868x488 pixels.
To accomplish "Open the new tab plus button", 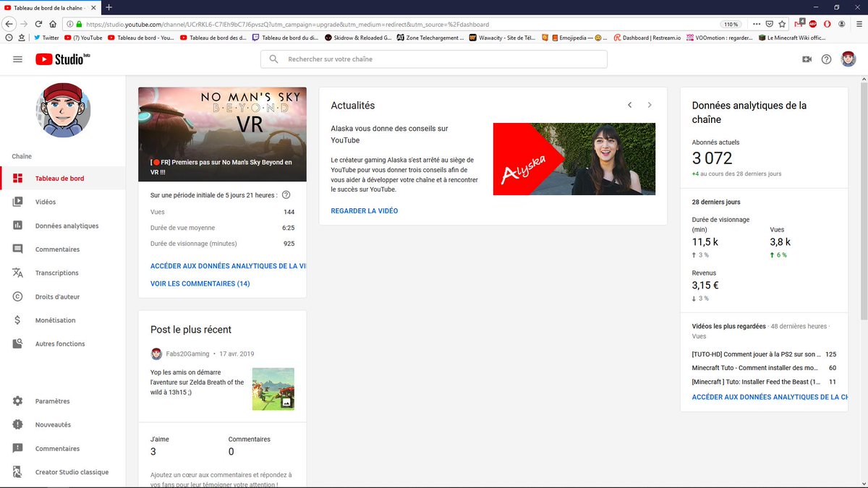I will click(x=109, y=7).
